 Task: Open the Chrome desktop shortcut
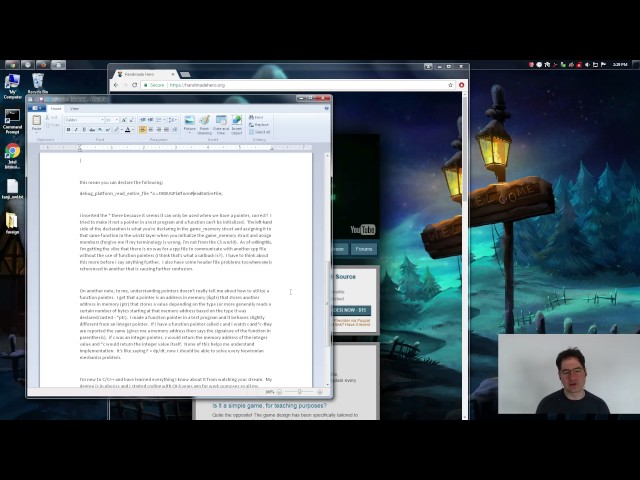(x=12, y=156)
